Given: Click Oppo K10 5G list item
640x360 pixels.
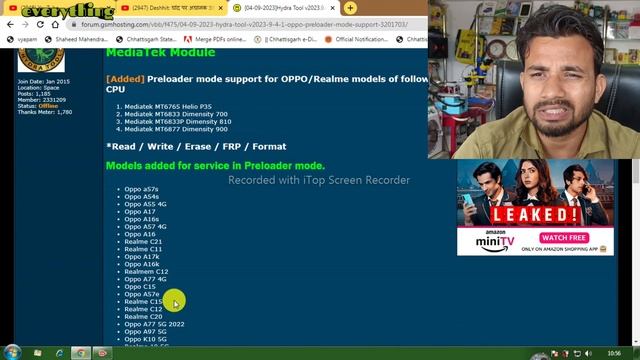Looking at the screenshot, I should pos(145,339).
